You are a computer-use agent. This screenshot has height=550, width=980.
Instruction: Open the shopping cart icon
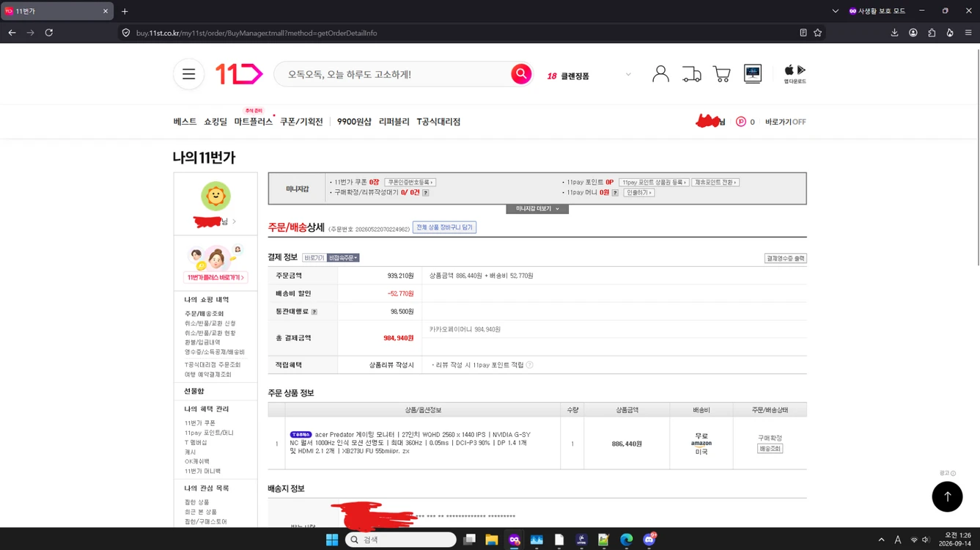[722, 74]
